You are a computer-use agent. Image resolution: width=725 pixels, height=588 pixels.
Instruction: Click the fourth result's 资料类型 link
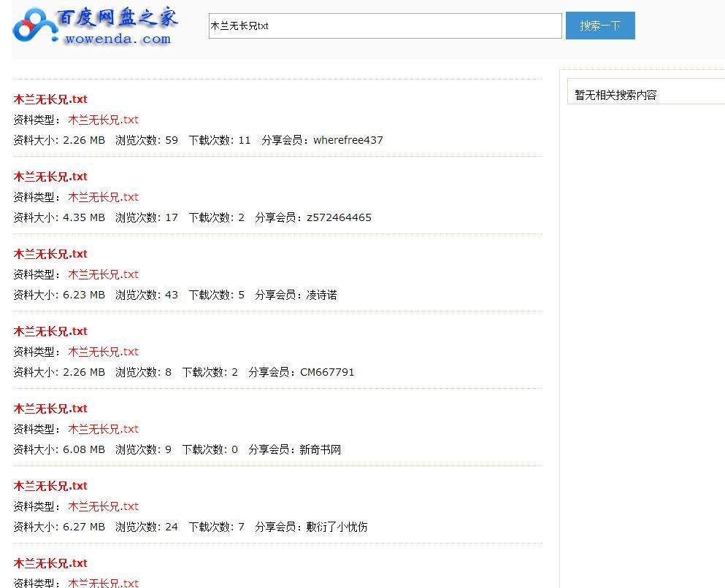(x=103, y=352)
